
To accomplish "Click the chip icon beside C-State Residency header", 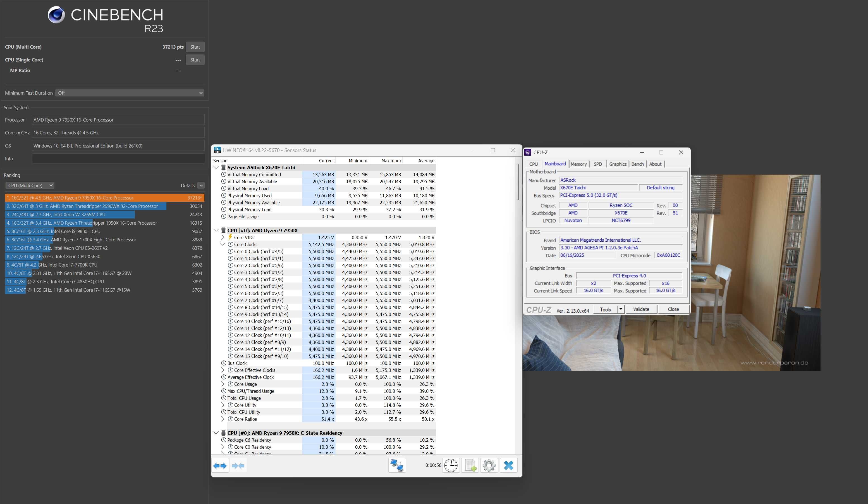I will click(x=224, y=433).
